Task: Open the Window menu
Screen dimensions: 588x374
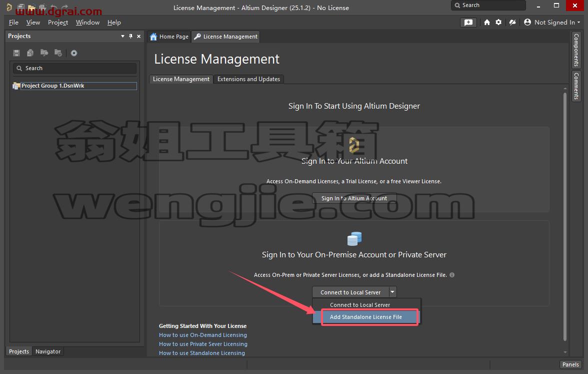Action: (88, 23)
